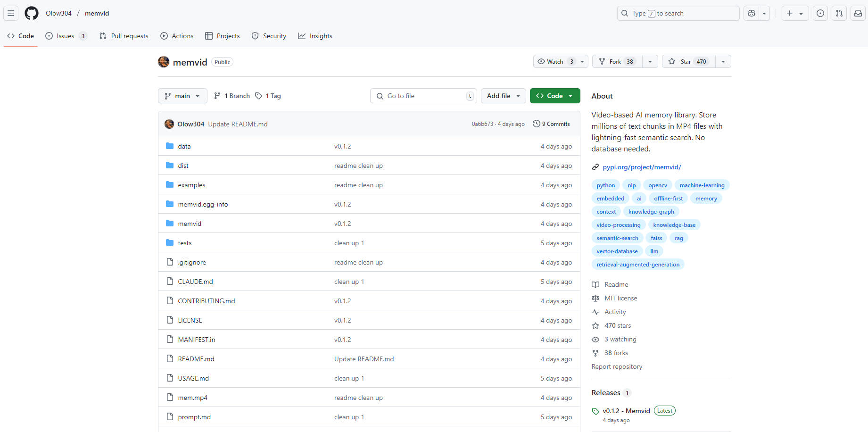Open the issues icon in top bar

click(820, 13)
